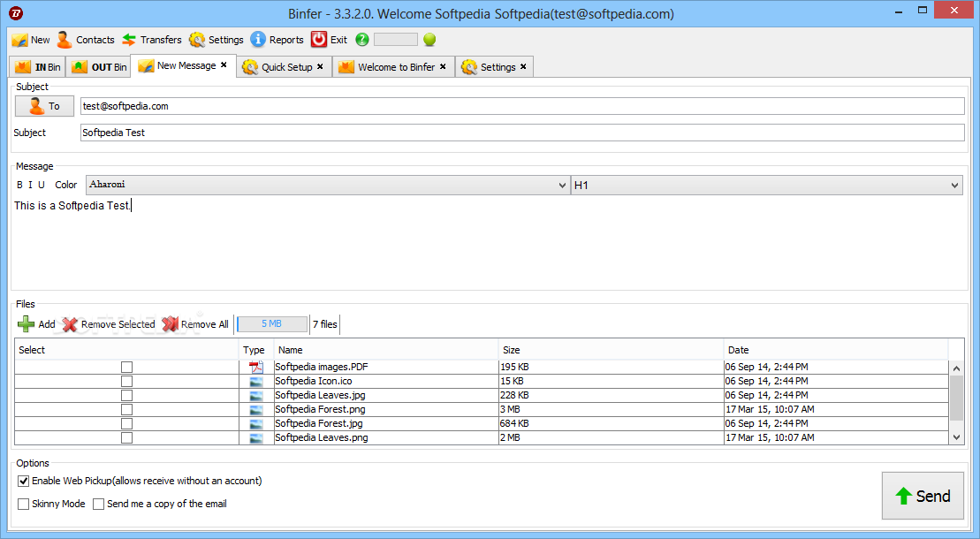Toggle underline U formatting
980x539 pixels.
[x=42, y=185]
